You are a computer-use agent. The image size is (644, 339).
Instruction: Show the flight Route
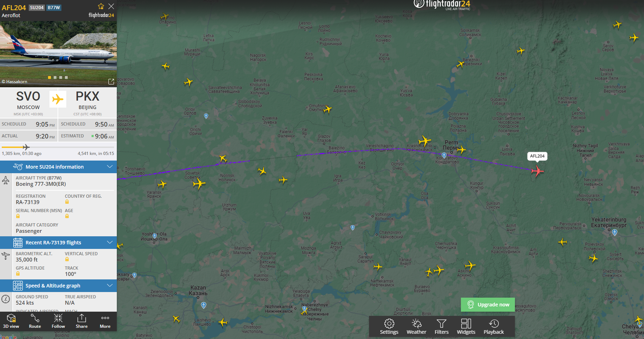click(x=35, y=321)
